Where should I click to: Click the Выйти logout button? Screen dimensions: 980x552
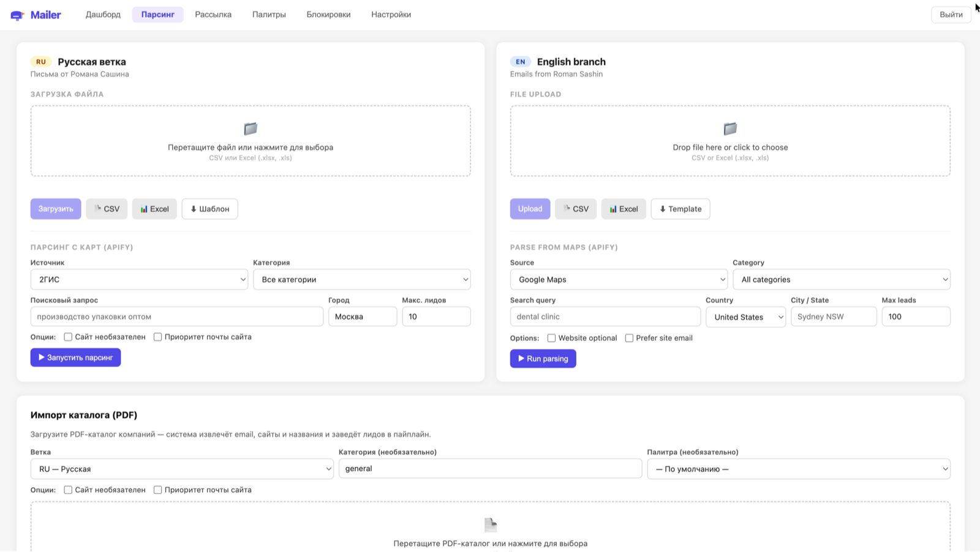click(951, 15)
